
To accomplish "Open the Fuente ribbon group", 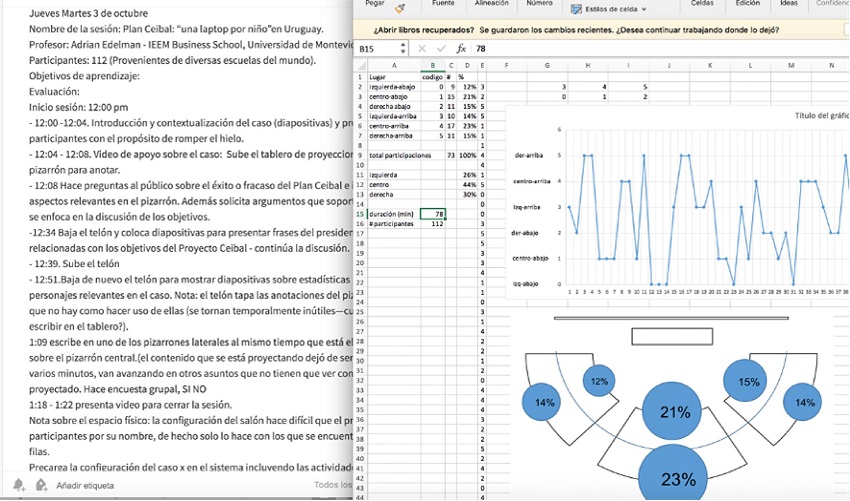I will point(443,3).
